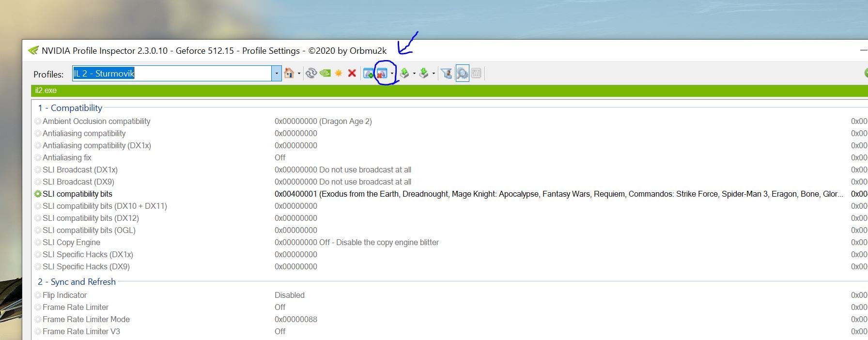Viewport: 868px width, 340px height.
Task: Select the Frame Rate Limiter V3 setting
Action: pyautogui.click(x=81, y=331)
